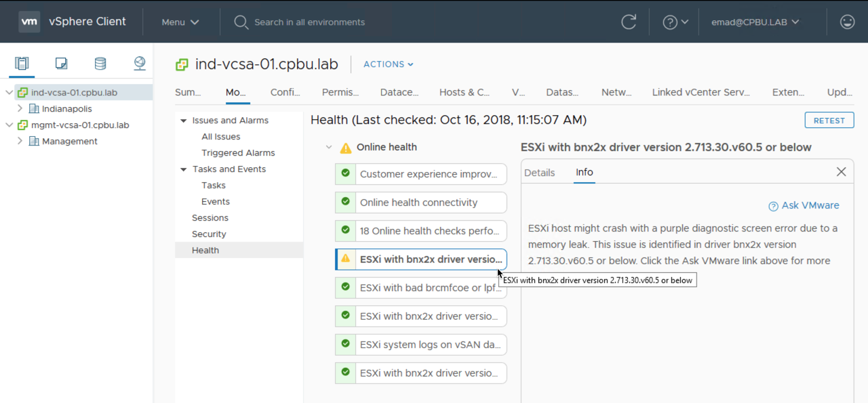868x403 pixels.
Task: Collapse mgmt-vcsa-01.cpbu.lab tree node
Action: [9, 125]
